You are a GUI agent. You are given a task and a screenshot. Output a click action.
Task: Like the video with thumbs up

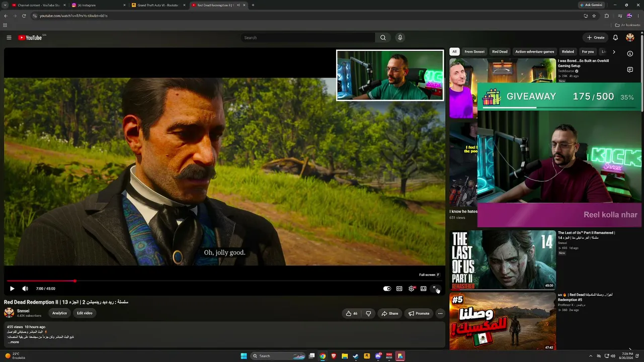click(351, 314)
